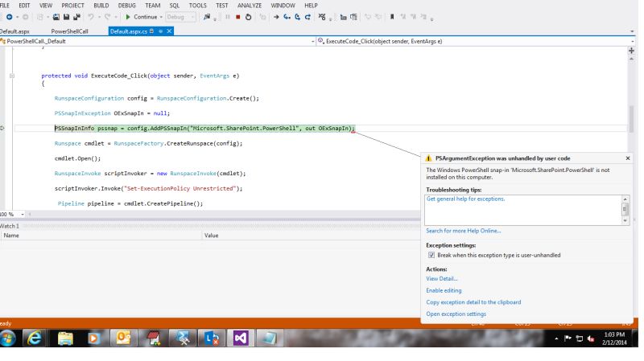Click Search for more Help Online link

[x=464, y=231]
